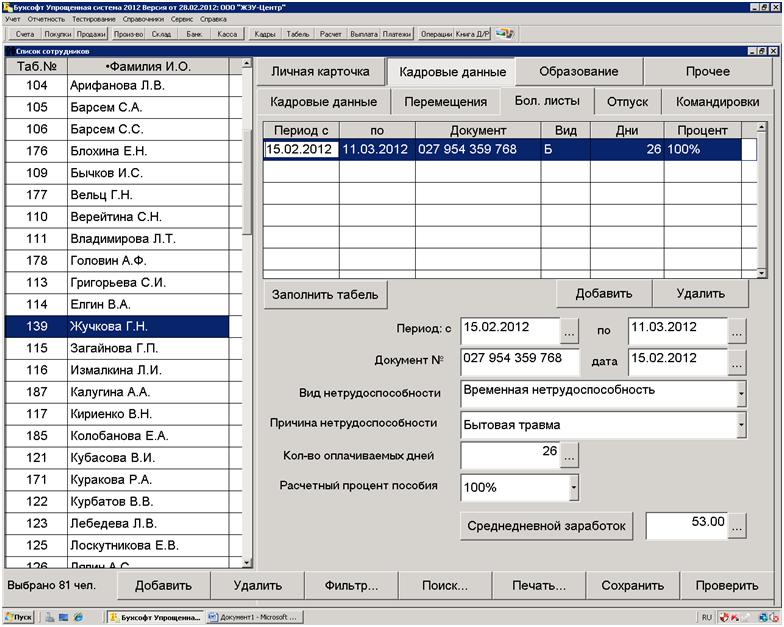Click the Документ № input field

point(519,359)
